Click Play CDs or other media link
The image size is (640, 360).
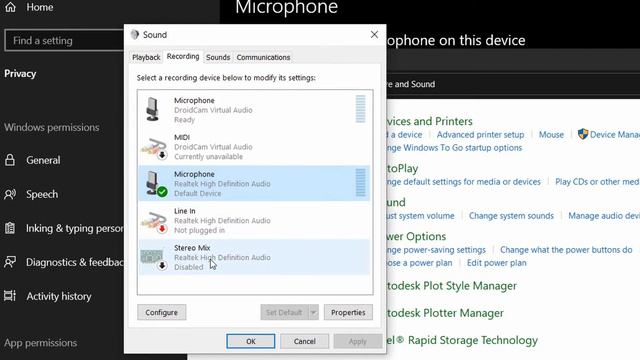point(597,182)
